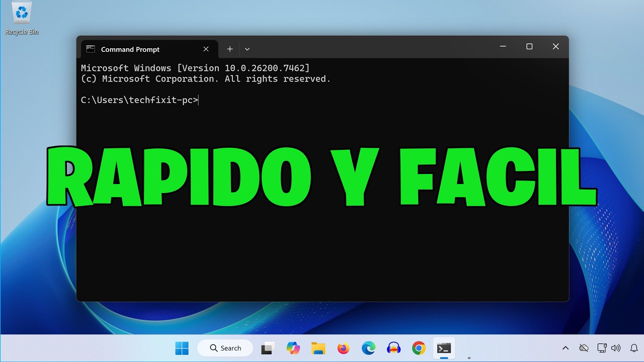Image resolution: width=644 pixels, height=362 pixels.
Task: Launch Google Chrome from the taskbar
Action: pos(419,348)
